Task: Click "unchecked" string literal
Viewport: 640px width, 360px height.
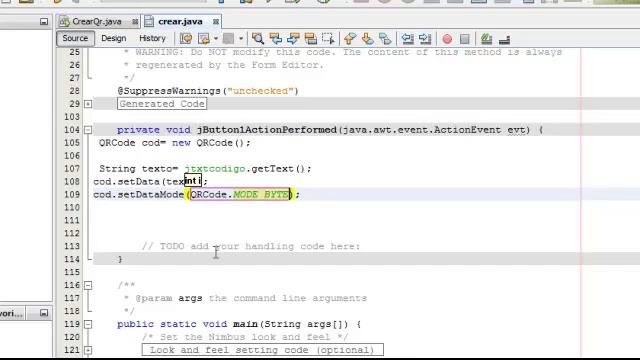Action: tap(260, 91)
